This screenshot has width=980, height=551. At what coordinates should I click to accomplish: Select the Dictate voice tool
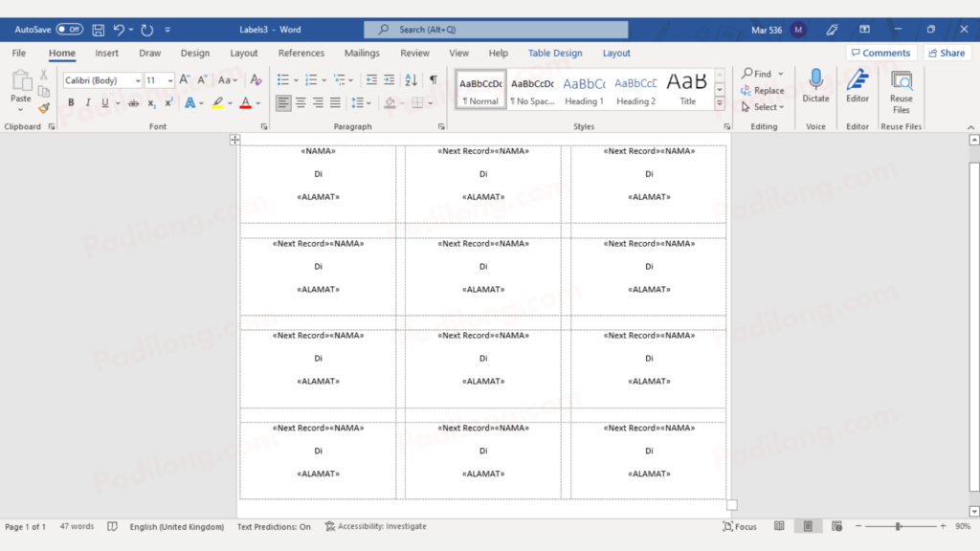tap(814, 87)
